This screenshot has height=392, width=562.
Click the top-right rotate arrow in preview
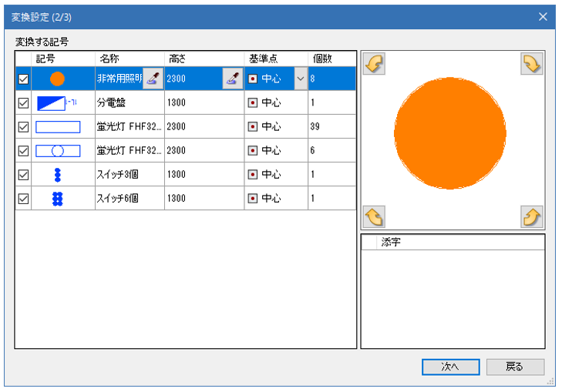[532, 65]
